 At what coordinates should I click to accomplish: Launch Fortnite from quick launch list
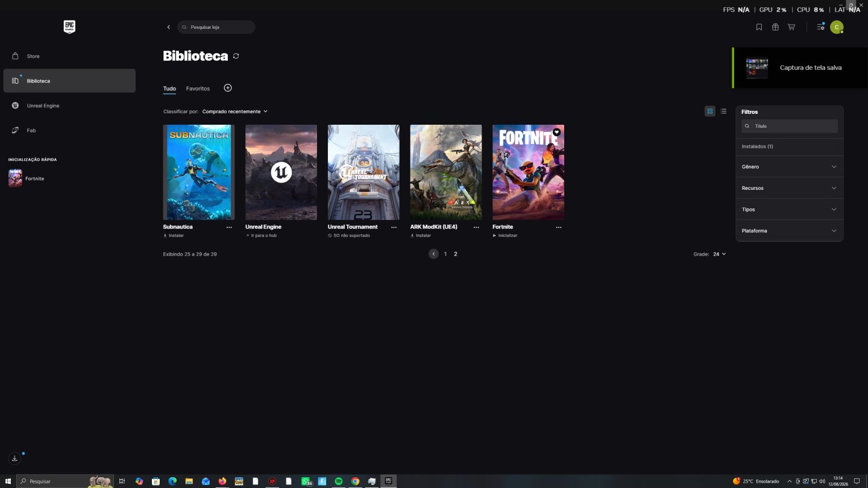(x=27, y=178)
